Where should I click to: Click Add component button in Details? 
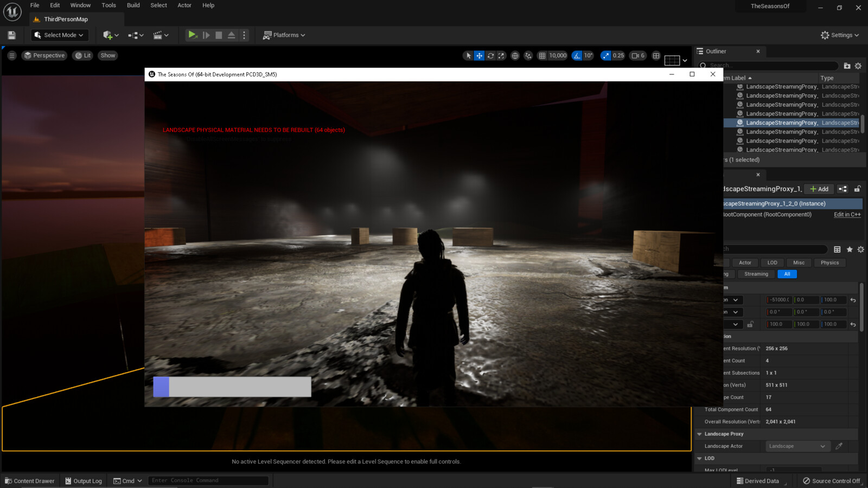pyautogui.click(x=819, y=189)
